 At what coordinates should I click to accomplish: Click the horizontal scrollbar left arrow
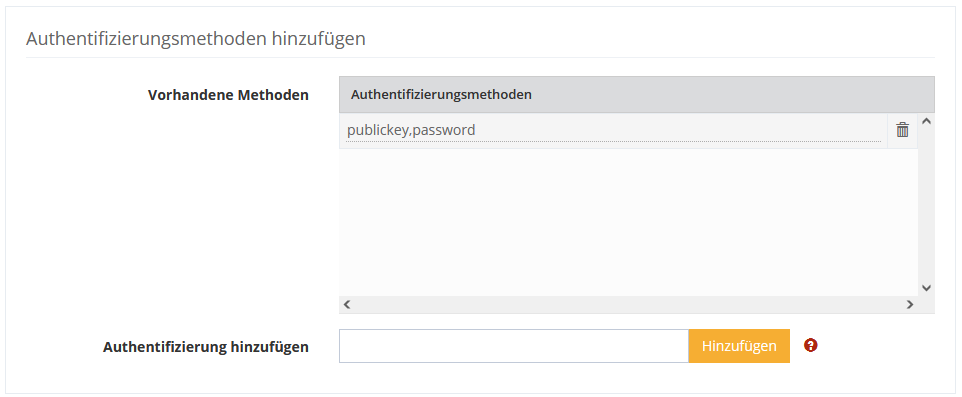(x=347, y=304)
